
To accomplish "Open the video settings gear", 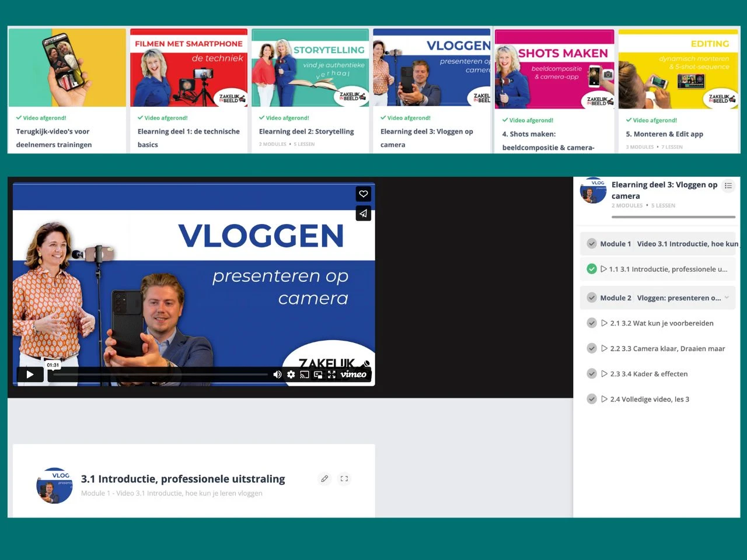I will pos(291,374).
